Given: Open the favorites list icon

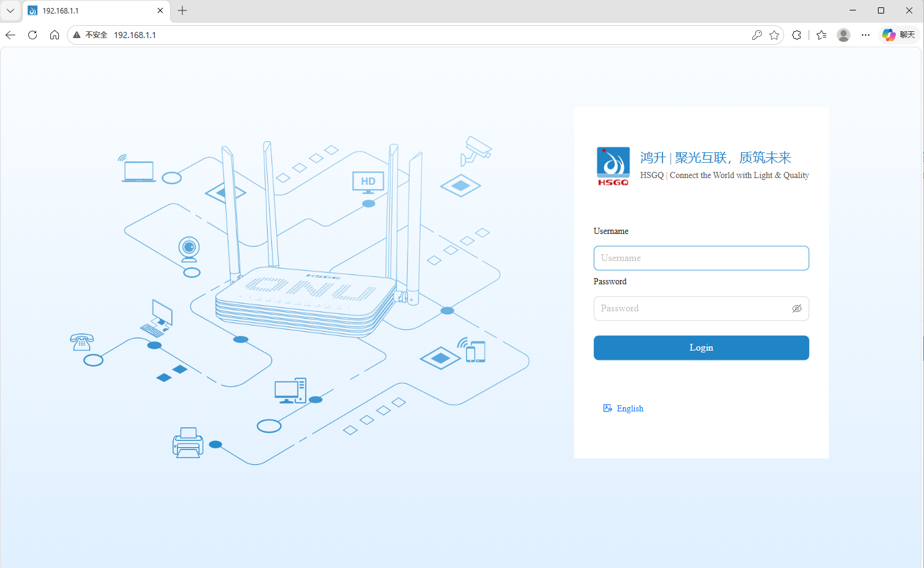Looking at the screenshot, I should (x=821, y=35).
